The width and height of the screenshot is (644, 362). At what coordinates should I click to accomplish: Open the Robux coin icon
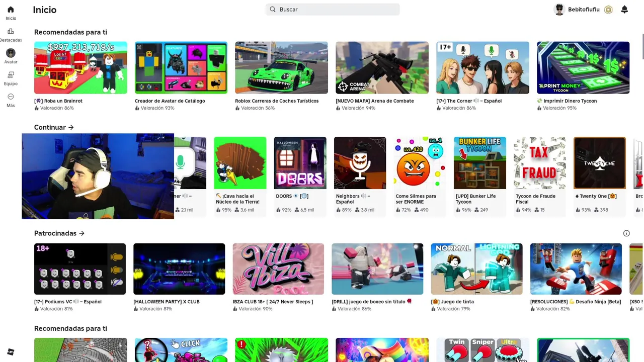tap(608, 10)
